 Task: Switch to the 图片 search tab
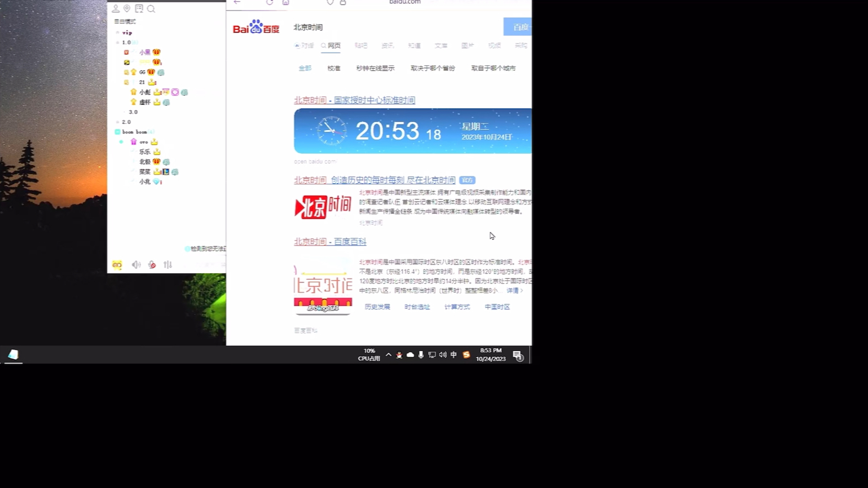tap(467, 46)
